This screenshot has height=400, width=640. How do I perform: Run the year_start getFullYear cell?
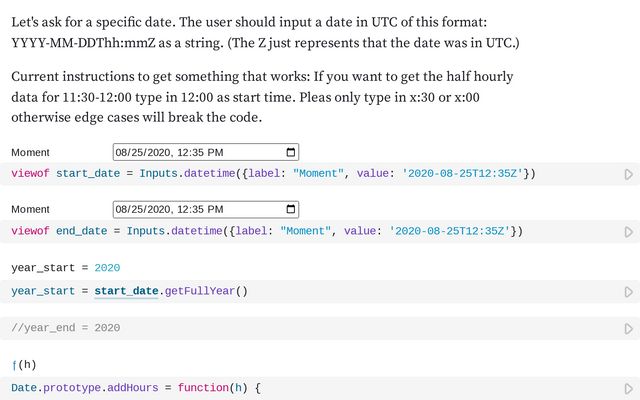point(629,292)
